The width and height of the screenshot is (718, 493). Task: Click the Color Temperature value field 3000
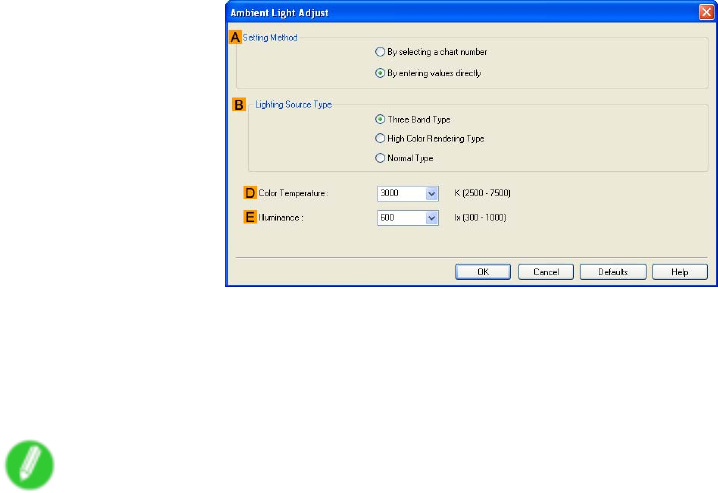click(402, 194)
